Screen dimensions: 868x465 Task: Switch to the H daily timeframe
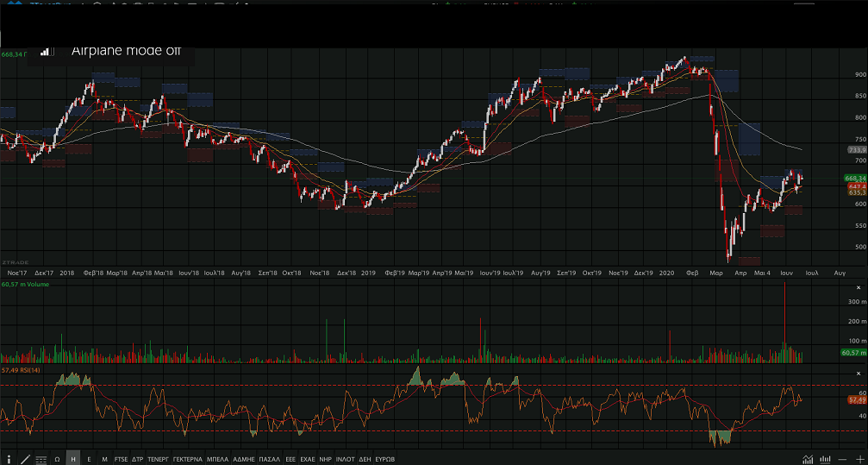pyautogui.click(x=73, y=459)
